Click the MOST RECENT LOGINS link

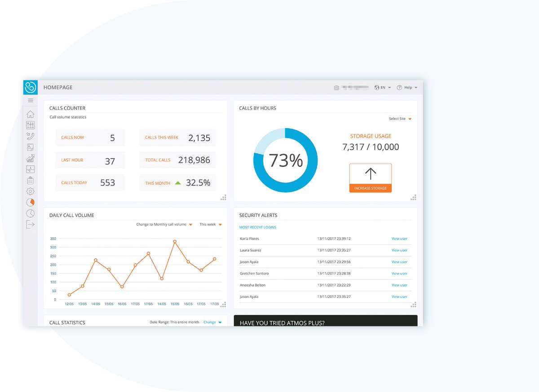(x=258, y=227)
